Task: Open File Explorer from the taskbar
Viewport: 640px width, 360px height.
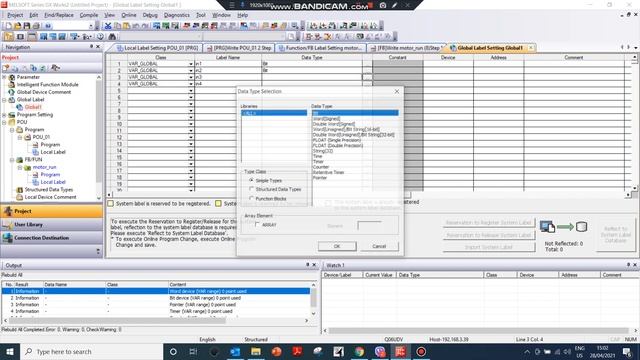Action: [x=256, y=351]
